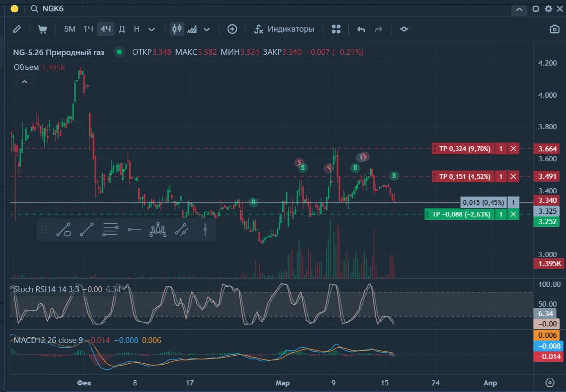Click the target icon below price scale
The height and width of the screenshot is (392, 566).
[550, 383]
